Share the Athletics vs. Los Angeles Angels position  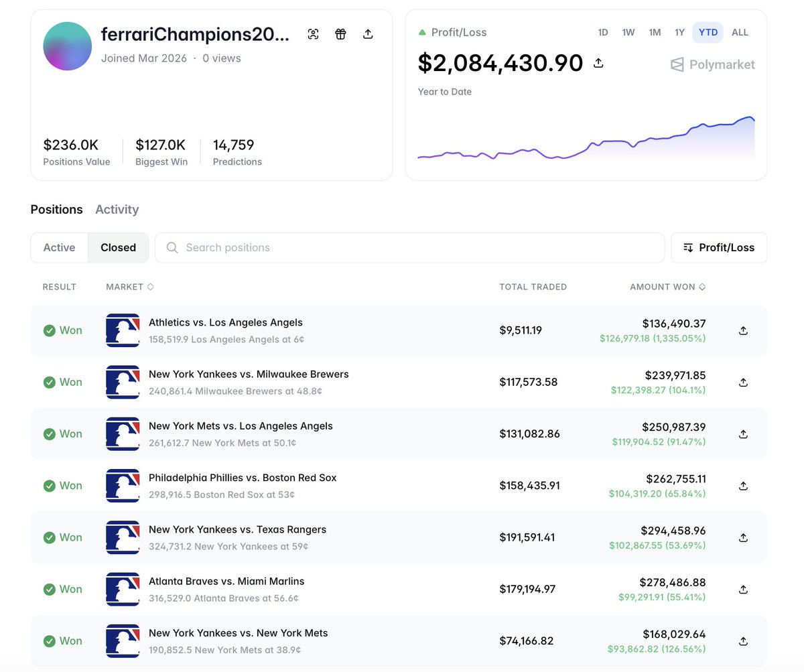[743, 330]
